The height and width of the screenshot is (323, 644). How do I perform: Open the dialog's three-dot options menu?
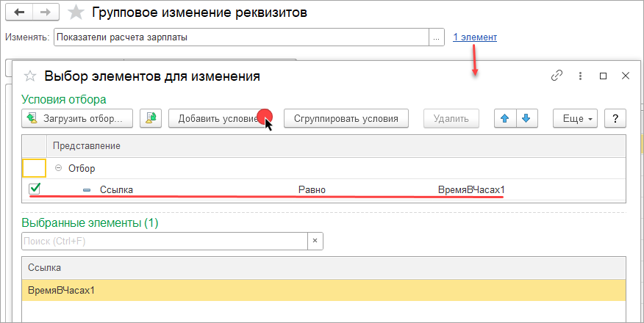coord(580,76)
